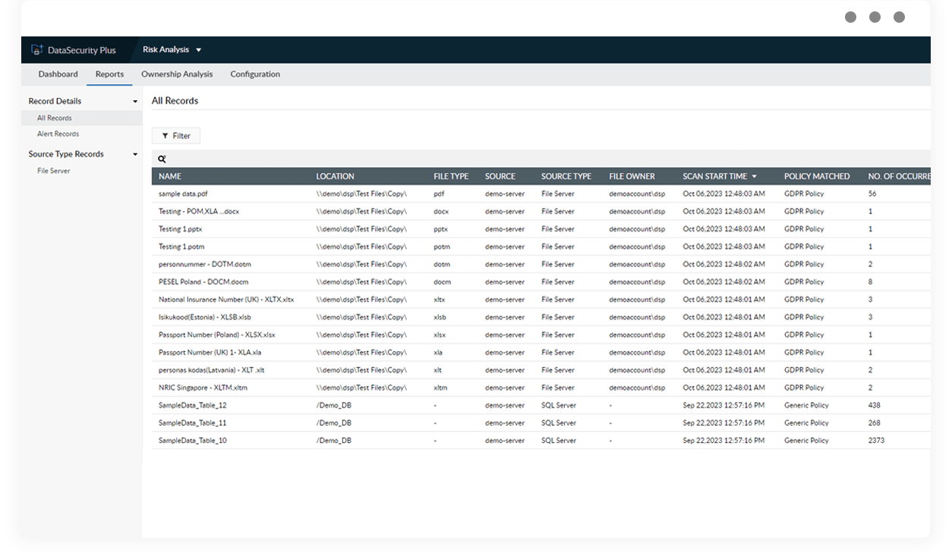The image size is (952, 560).
Task: Click the first gray circle icon top right
Action: pos(850,16)
